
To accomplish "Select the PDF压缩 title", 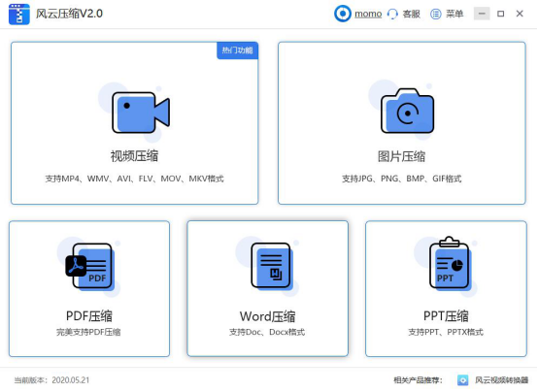I will click(x=89, y=316).
